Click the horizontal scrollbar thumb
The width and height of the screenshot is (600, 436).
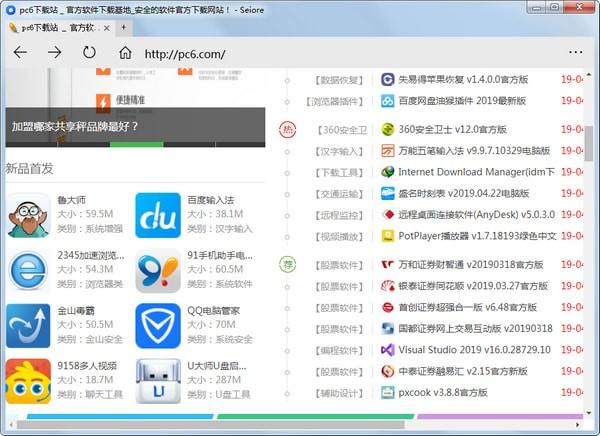click(x=210, y=425)
